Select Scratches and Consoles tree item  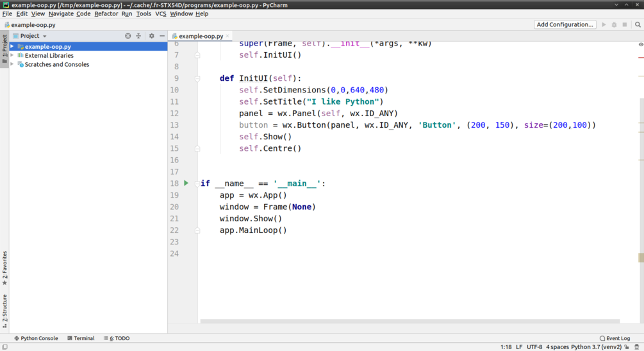(x=56, y=64)
